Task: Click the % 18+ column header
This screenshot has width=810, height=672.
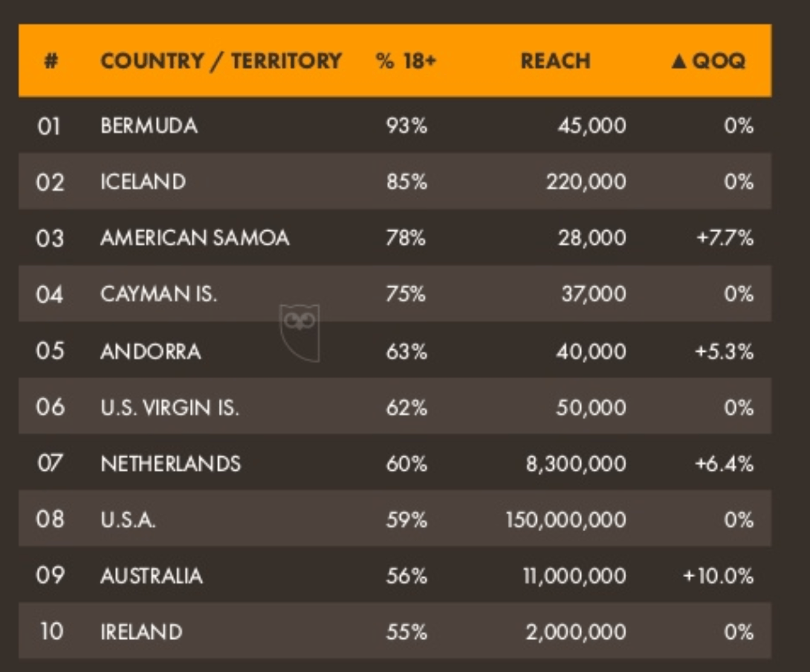Action: coord(406,61)
